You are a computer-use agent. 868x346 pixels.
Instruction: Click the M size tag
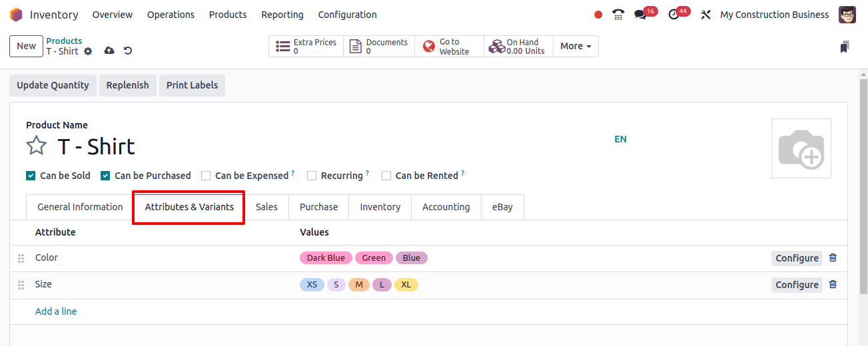click(x=359, y=285)
